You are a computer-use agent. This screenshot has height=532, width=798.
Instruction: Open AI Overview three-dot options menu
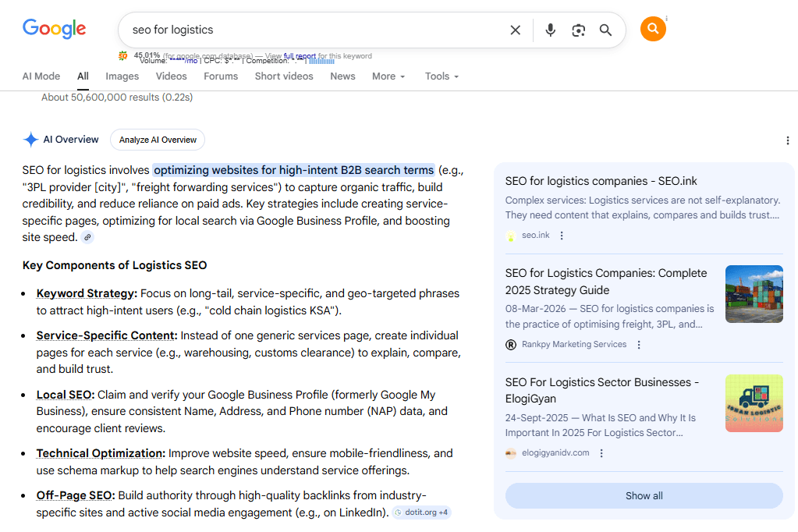(x=787, y=140)
